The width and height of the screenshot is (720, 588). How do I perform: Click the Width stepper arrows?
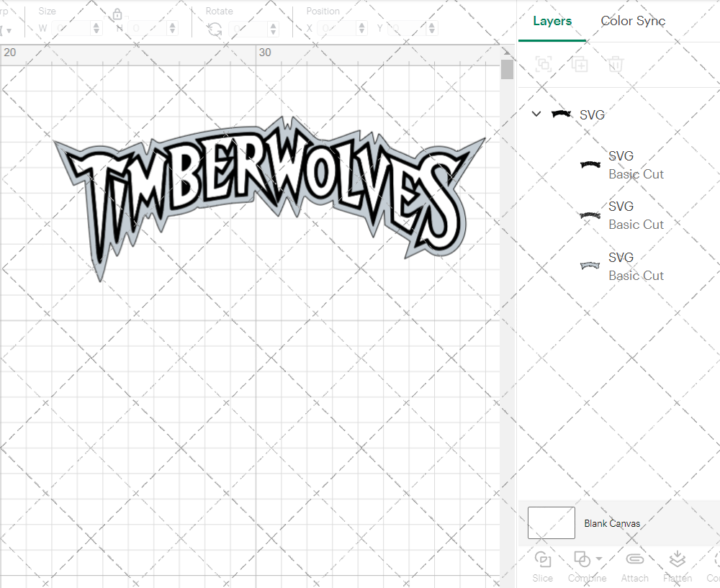coord(96,29)
